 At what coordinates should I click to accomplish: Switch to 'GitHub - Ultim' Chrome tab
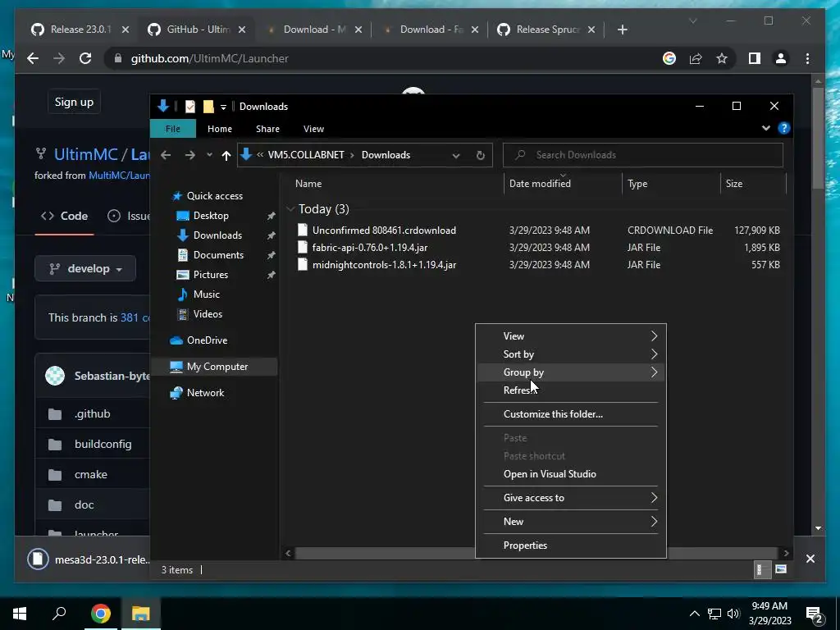(x=197, y=30)
